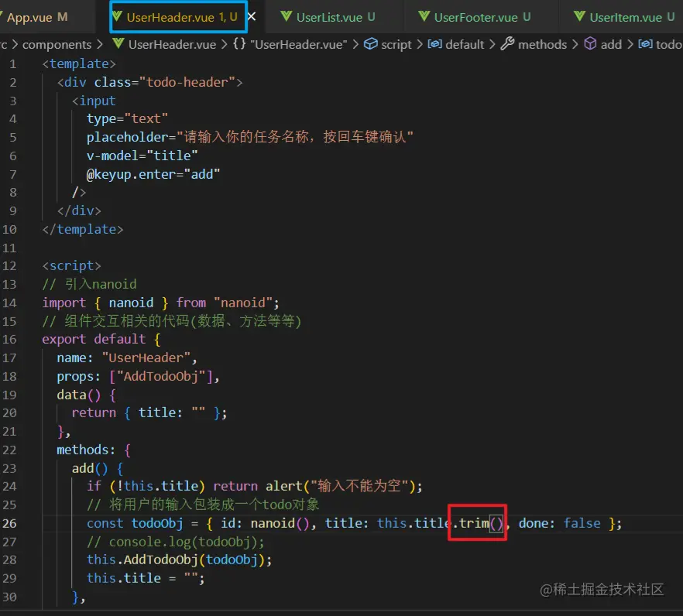Click the Vue icon on UserItem.vue tab
This screenshot has height=616, width=683.
point(579,17)
